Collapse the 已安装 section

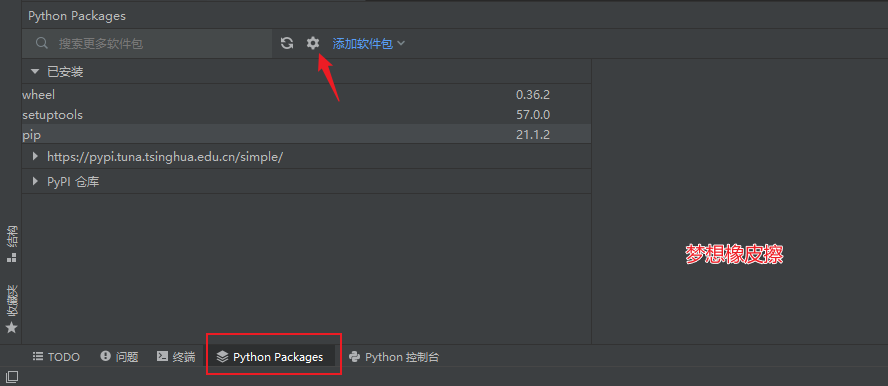(36, 72)
